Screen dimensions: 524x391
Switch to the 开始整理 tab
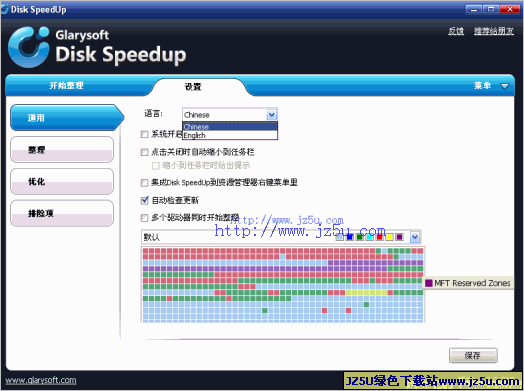[66, 86]
